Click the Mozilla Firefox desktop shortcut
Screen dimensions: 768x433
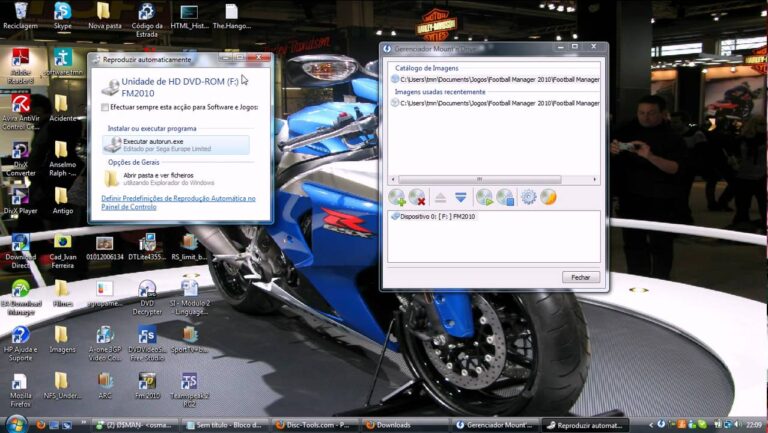click(x=21, y=389)
